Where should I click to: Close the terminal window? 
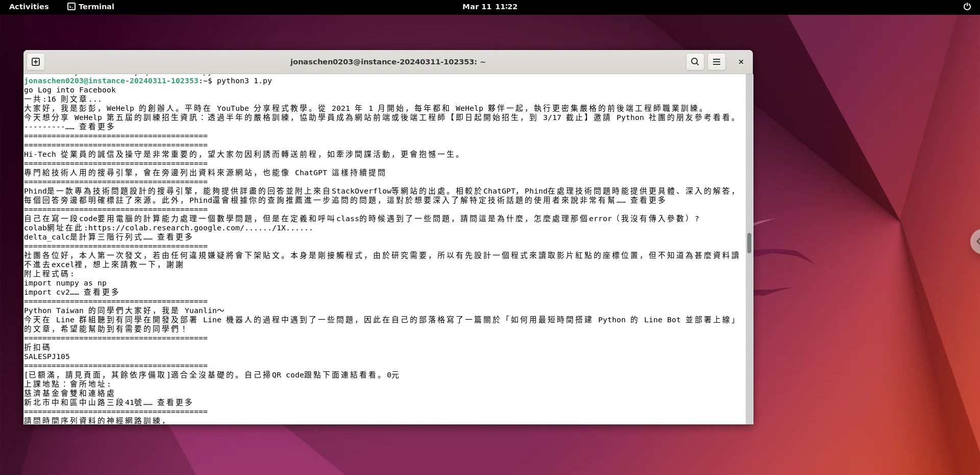pyautogui.click(x=741, y=62)
